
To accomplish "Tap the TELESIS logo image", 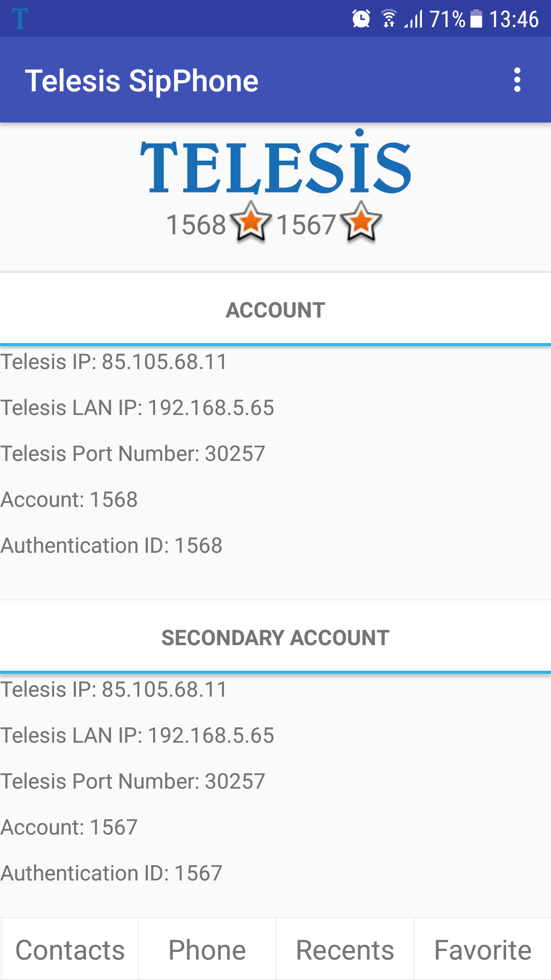I will (275, 163).
